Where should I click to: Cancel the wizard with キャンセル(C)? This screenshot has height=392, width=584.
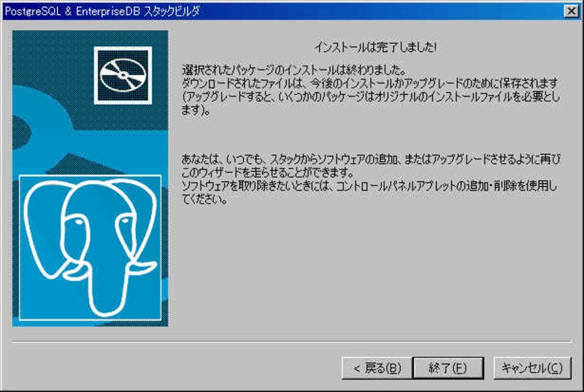[x=532, y=368]
